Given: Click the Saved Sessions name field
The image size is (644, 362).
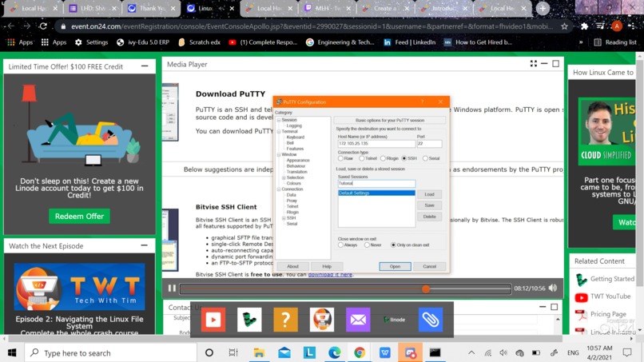Looking at the screenshot, I should [x=376, y=183].
